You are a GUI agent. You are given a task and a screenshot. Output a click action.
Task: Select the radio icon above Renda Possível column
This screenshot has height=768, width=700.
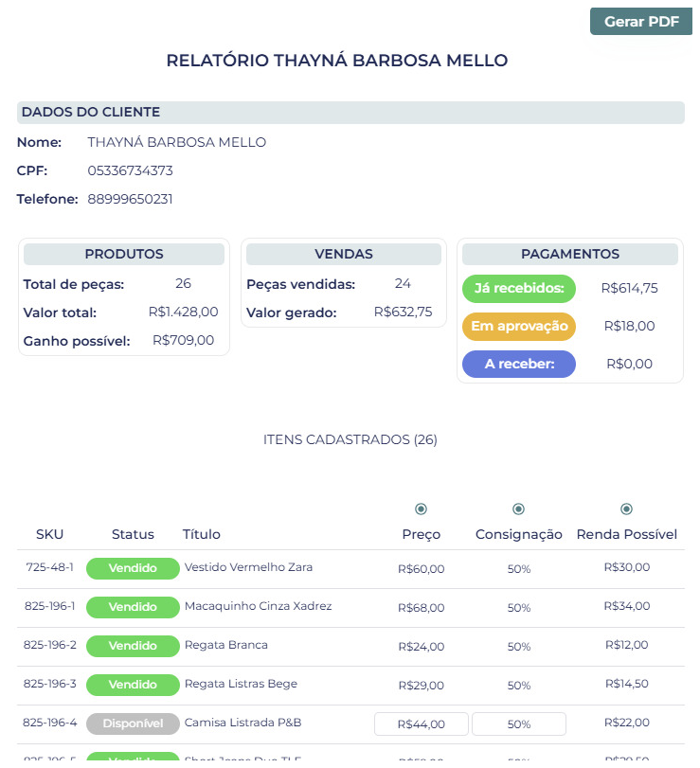click(627, 508)
